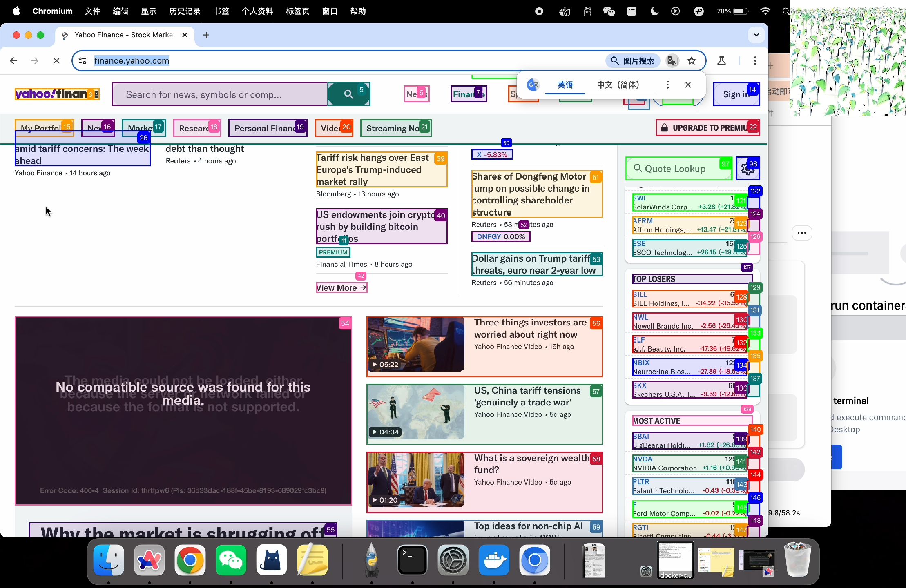906x588 pixels.
Task: Open the Wi-Fi status icon
Action: (x=765, y=11)
